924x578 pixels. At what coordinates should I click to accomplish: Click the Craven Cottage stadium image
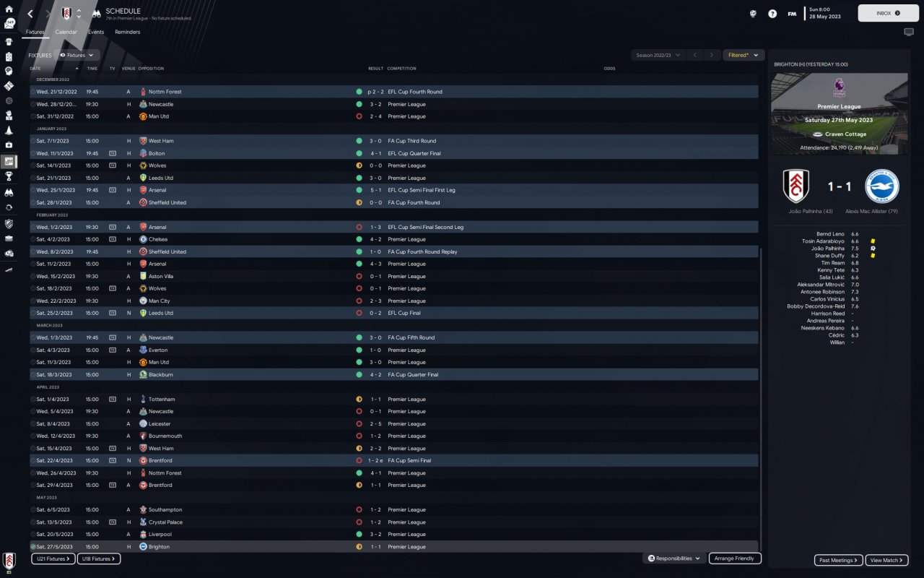(x=840, y=113)
